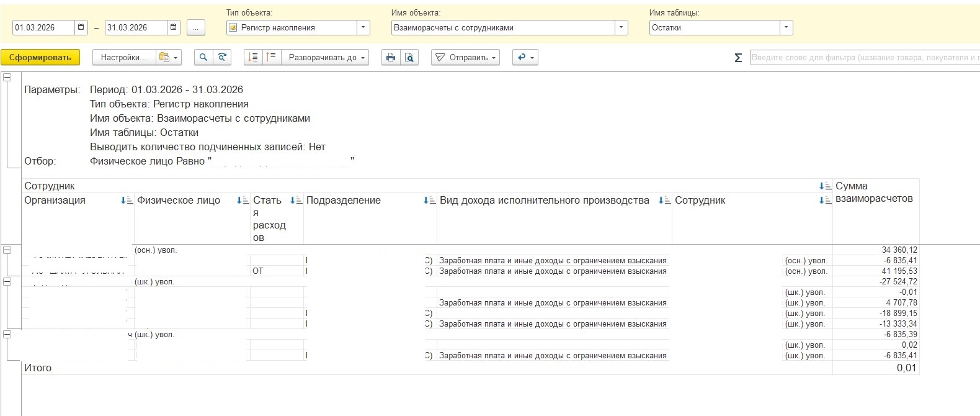
Task: Expand the Имя объекта dropdown list
Action: pos(621,27)
